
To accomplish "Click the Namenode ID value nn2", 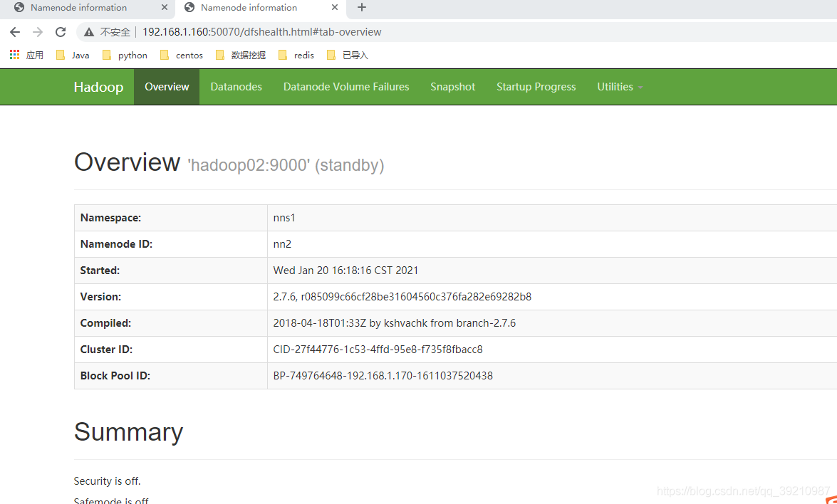I will [282, 244].
